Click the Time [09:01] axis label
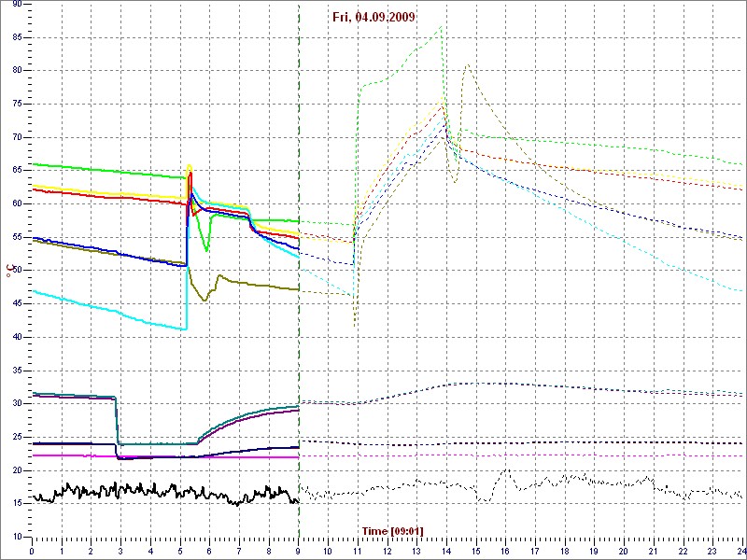 click(392, 531)
